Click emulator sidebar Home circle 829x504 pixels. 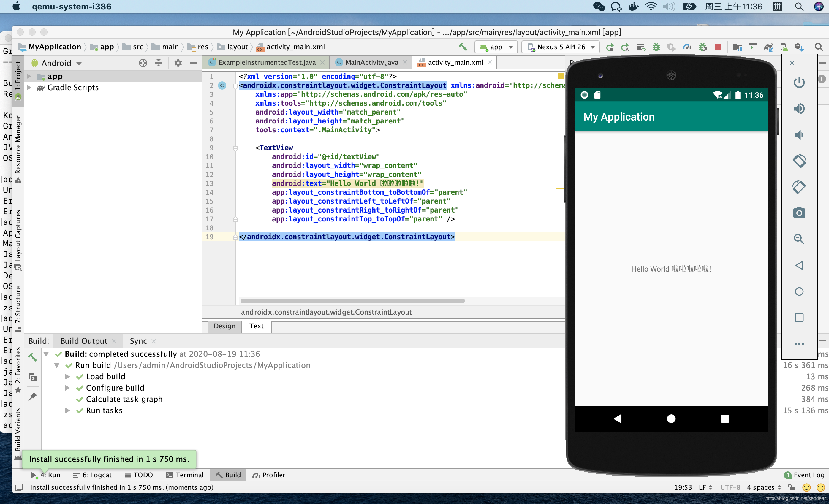[799, 291]
